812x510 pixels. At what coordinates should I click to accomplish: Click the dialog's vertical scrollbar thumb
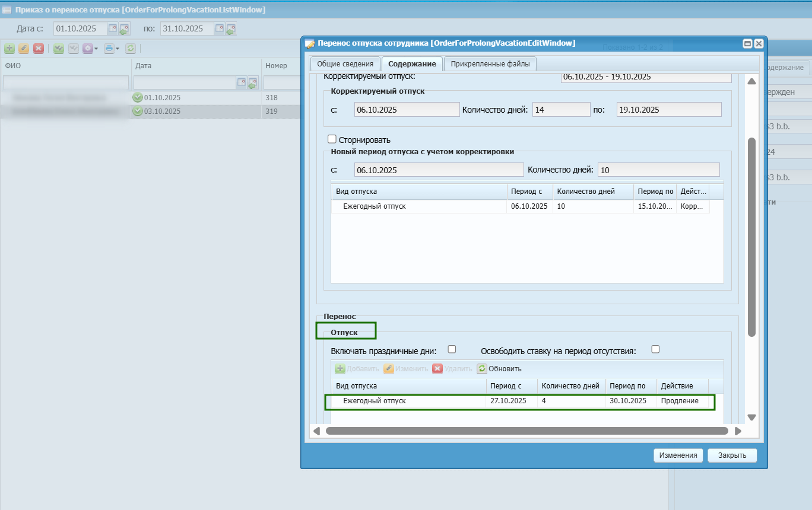(x=751, y=237)
